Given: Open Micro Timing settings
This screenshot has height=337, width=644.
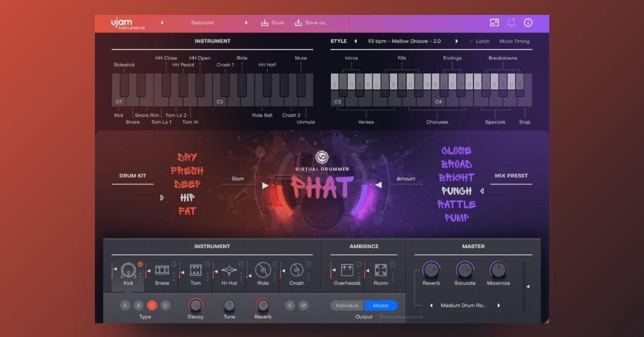Looking at the screenshot, I should 514,41.
